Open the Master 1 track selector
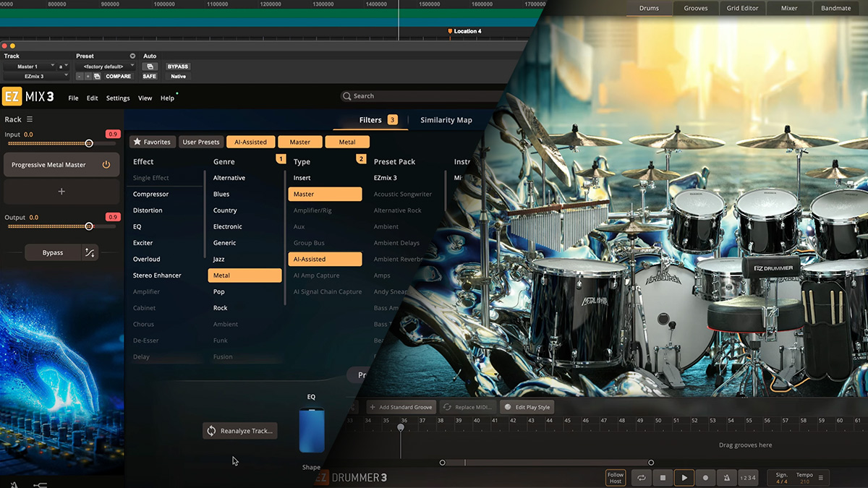868x488 pixels. click(x=29, y=67)
